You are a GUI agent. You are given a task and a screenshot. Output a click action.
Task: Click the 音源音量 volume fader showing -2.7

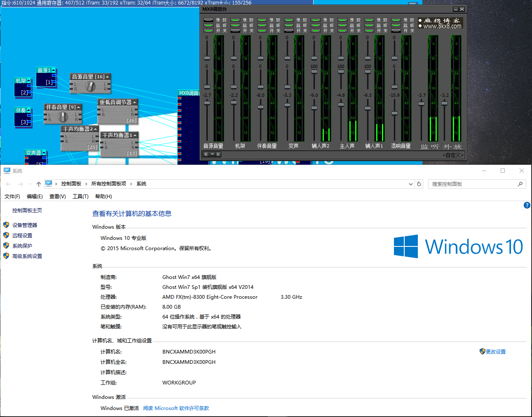(207, 103)
